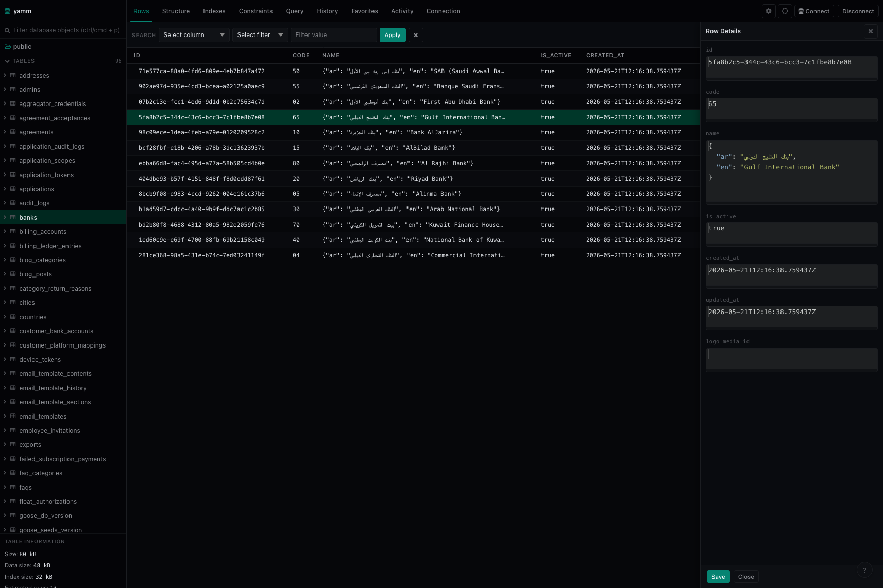Click the table icon beside countries
This screenshot has width=883, height=588.
tap(13, 317)
